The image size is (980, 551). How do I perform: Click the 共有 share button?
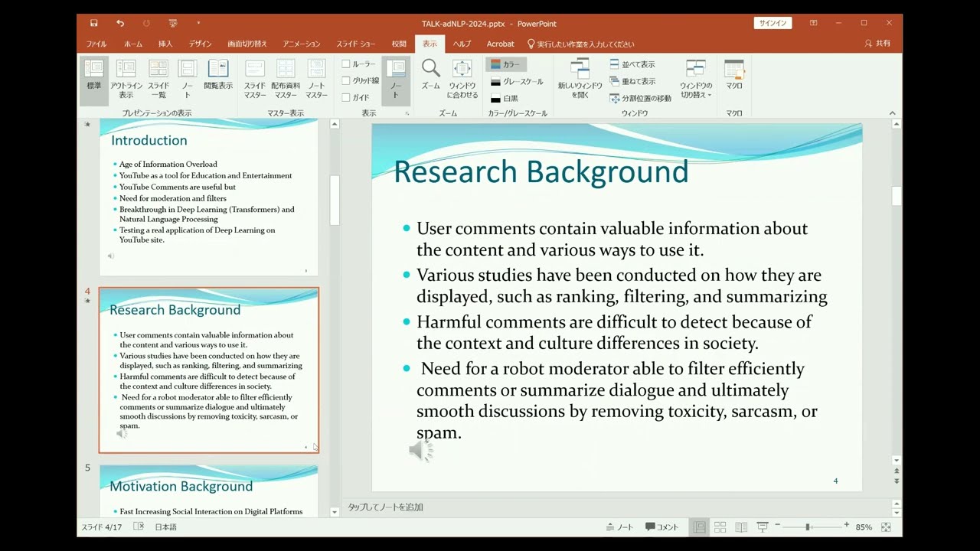[877, 44]
